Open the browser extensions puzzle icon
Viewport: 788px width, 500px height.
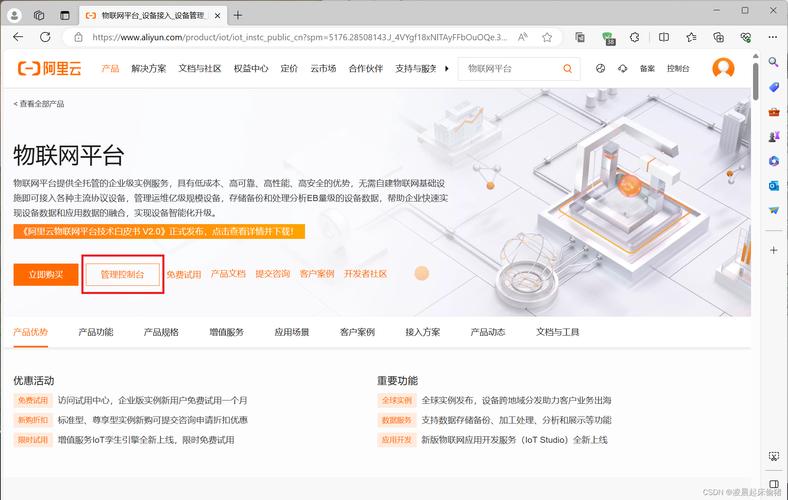[x=635, y=37]
